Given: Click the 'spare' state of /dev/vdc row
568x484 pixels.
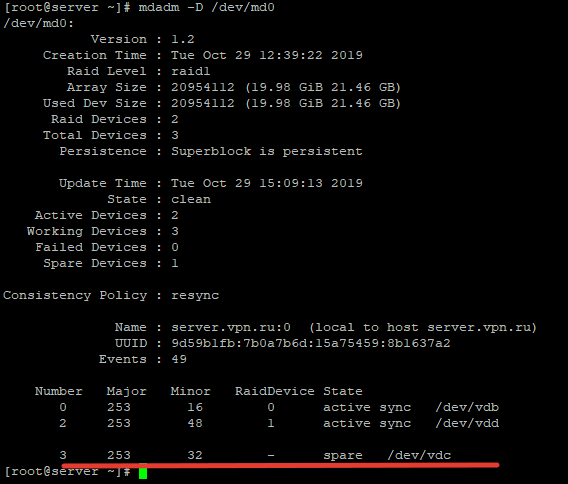Looking at the screenshot, I should (343, 456).
